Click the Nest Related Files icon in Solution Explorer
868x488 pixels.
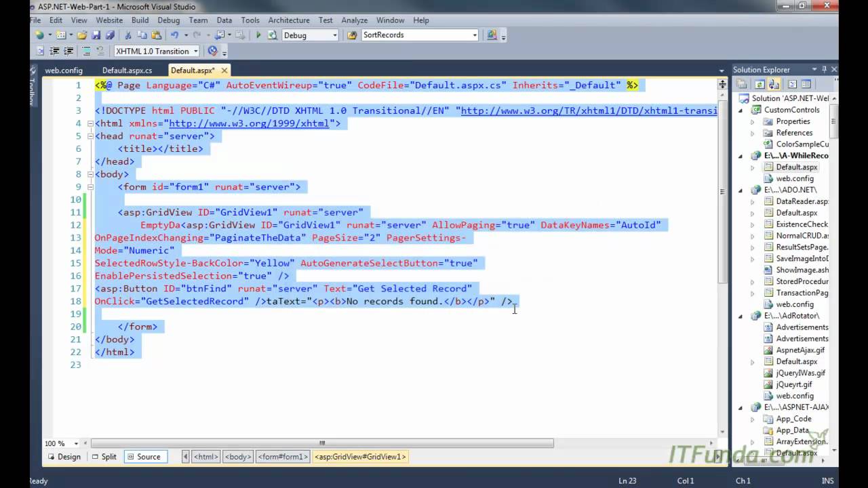(774, 84)
